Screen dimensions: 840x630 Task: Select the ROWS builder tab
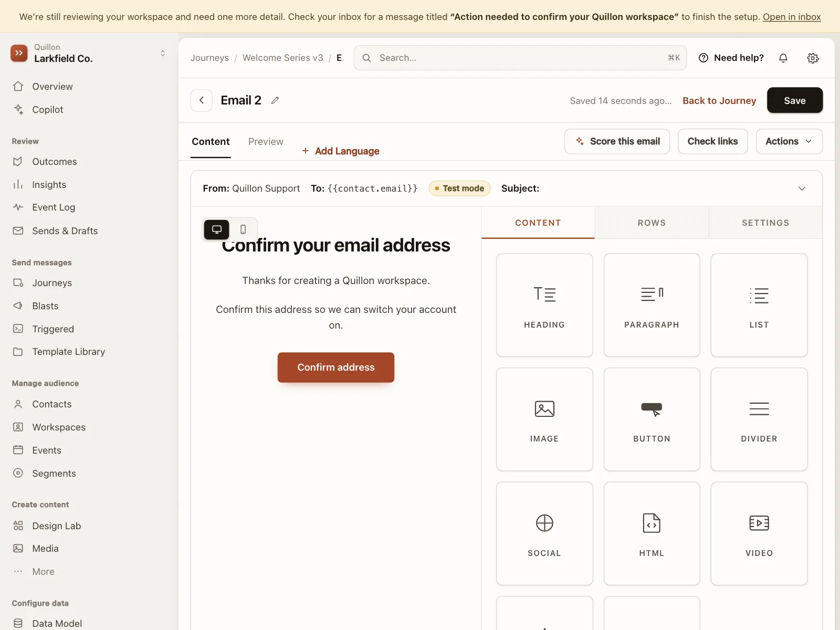pyautogui.click(x=652, y=223)
